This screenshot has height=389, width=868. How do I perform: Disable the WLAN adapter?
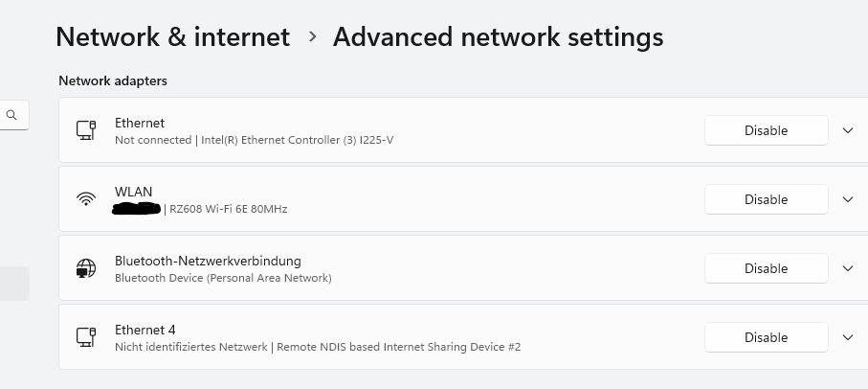click(766, 199)
